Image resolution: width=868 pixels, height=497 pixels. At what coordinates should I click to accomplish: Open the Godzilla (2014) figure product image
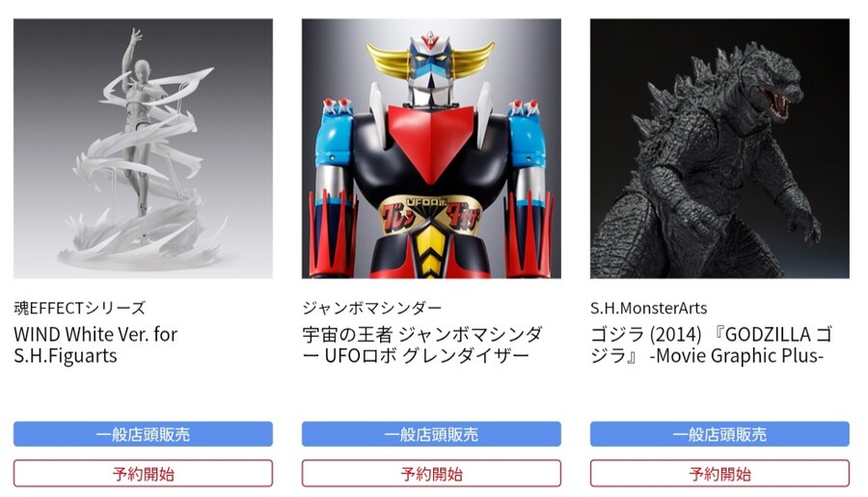tap(719, 149)
